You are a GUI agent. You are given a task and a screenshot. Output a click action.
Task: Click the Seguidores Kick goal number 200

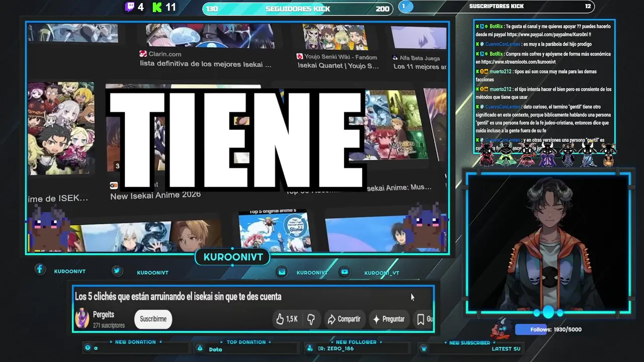tap(382, 9)
